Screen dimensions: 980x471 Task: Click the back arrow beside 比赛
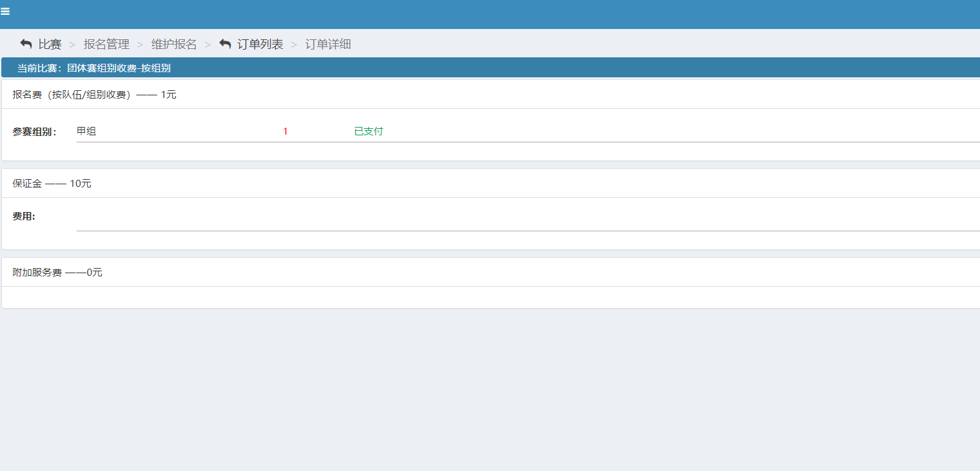(26, 44)
